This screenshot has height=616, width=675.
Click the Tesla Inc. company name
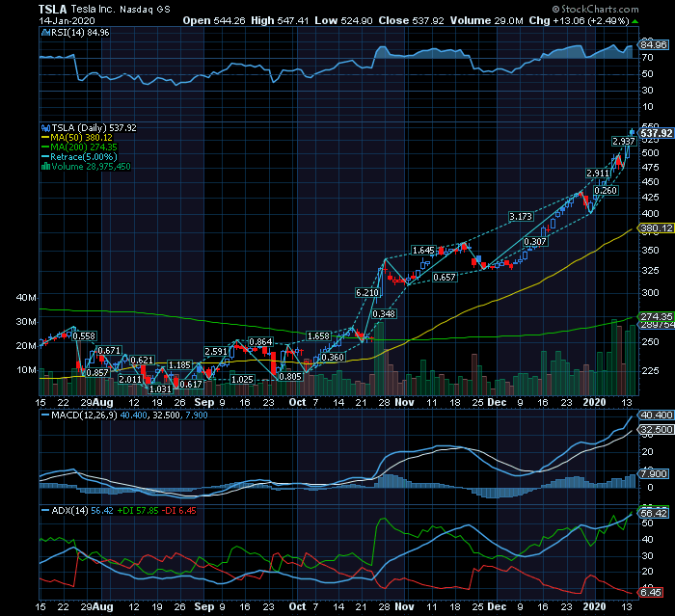pos(93,9)
